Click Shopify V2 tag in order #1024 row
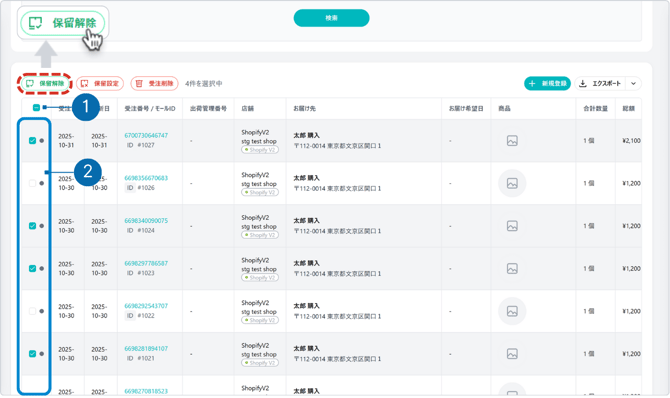The width and height of the screenshot is (670, 398). [260, 235]
